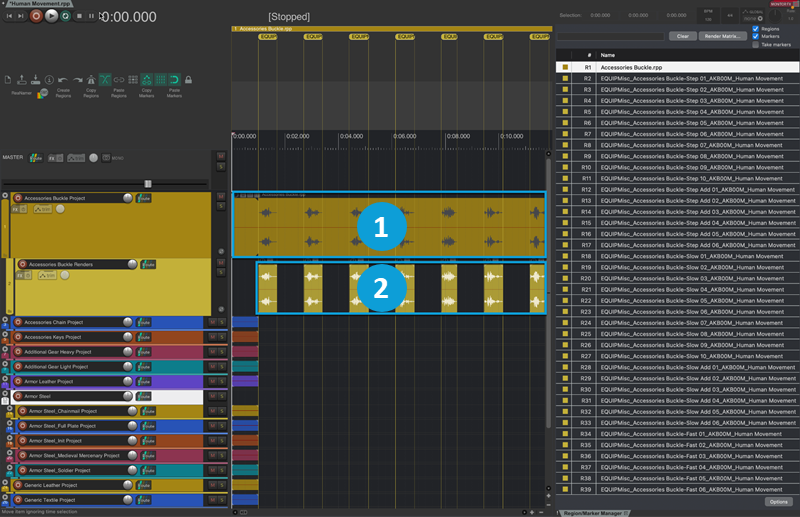
Task: Disable the Markers checkbox
Action: point(755,37)
